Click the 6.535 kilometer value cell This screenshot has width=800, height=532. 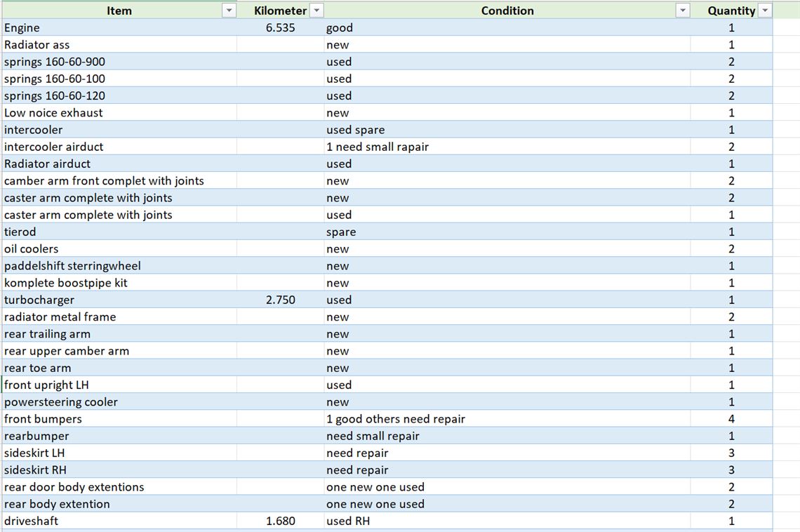(280, 28)
